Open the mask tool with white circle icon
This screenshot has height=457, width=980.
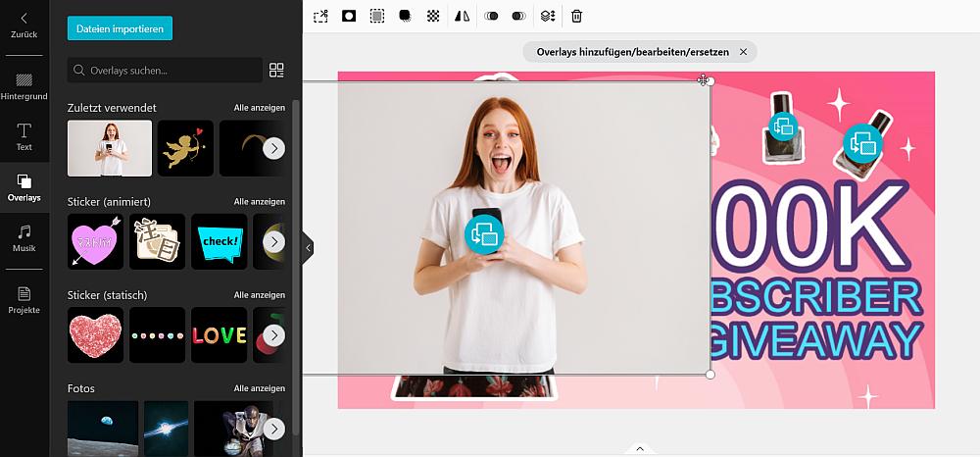pyautogui.click(x=349, y=17)
